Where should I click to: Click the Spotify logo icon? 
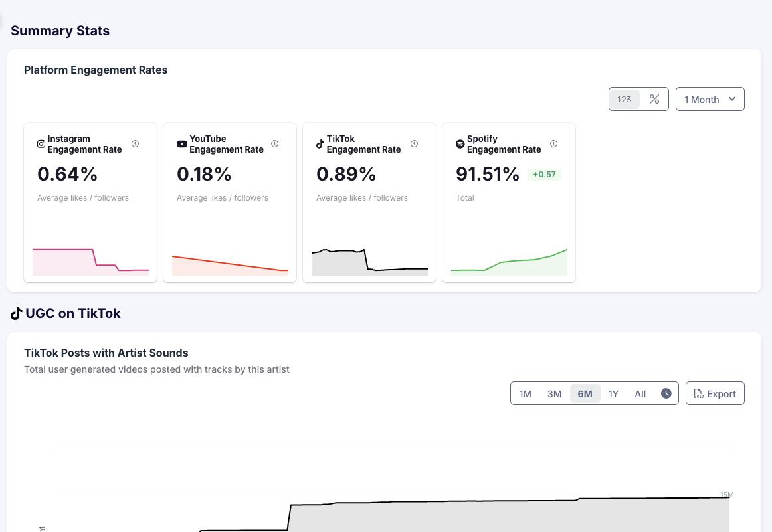[x=460, y=144]
